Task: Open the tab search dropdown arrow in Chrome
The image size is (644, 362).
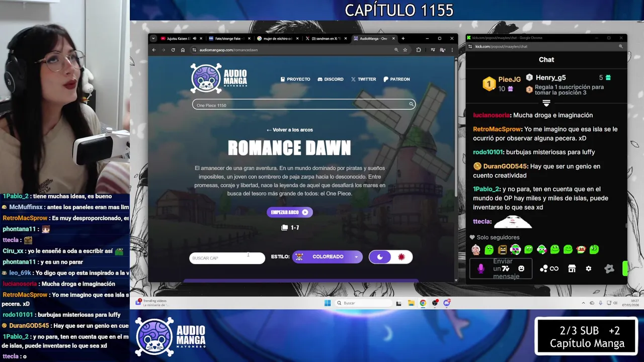Action: coord(153,38)
